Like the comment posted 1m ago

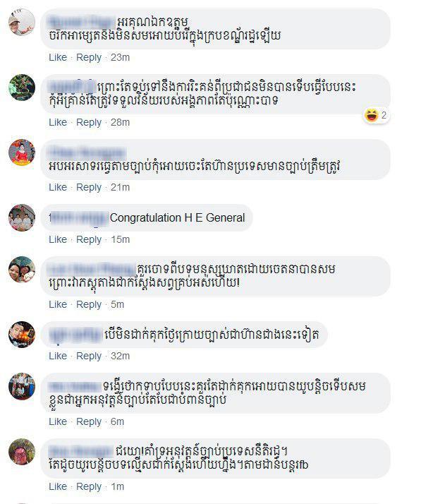58,486
